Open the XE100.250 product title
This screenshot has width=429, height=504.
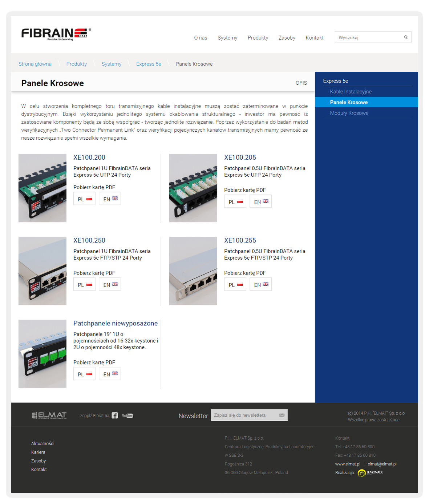pos(89,240)
